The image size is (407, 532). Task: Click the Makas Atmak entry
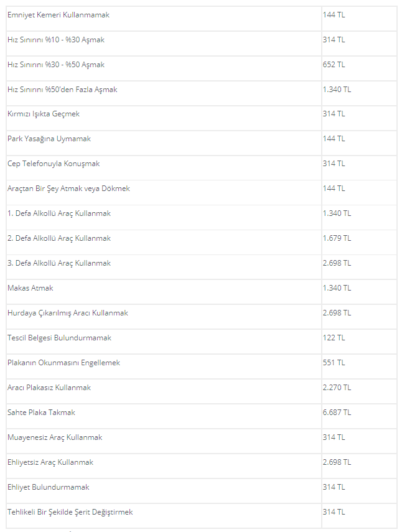pos(30,288)
